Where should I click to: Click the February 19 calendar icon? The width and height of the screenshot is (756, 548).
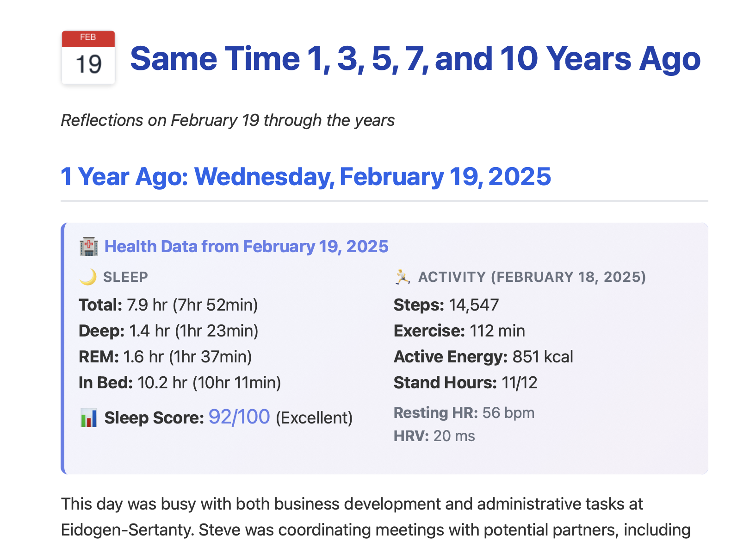[x=88, y=57]
